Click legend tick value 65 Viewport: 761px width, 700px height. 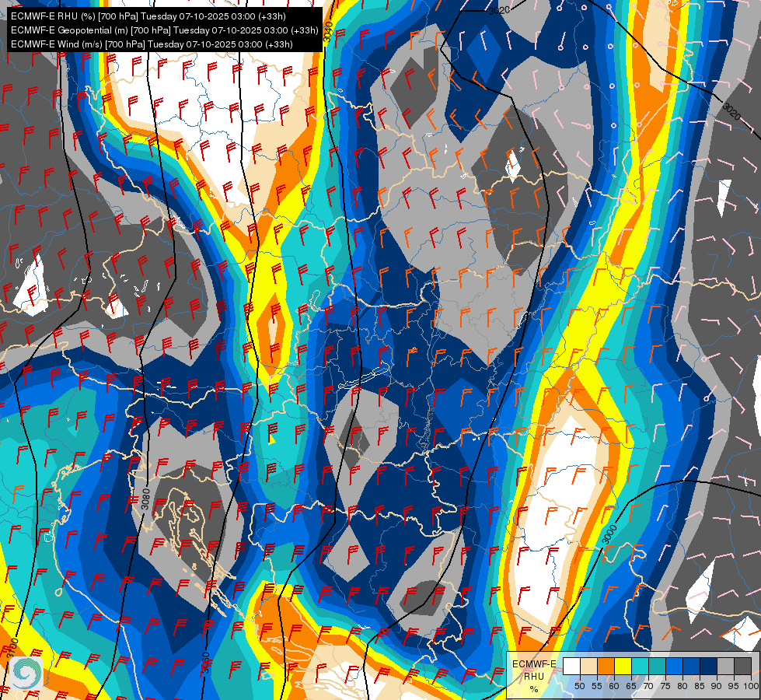pyautogui.click(x=631, y=686)
